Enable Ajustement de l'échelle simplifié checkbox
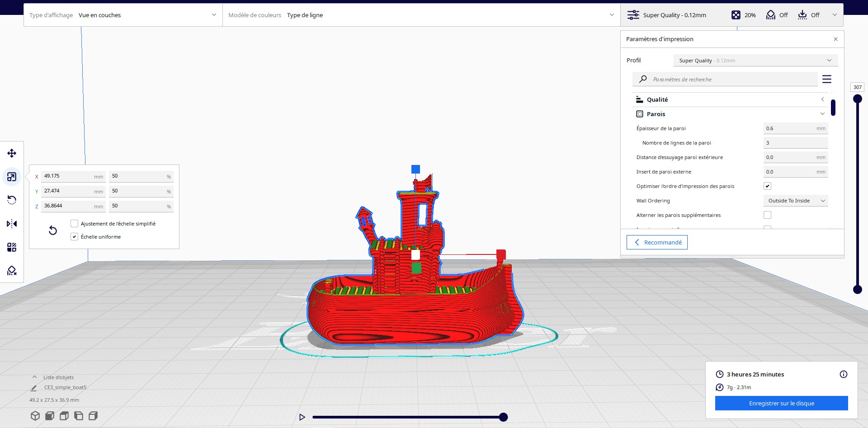 (75, 224)
